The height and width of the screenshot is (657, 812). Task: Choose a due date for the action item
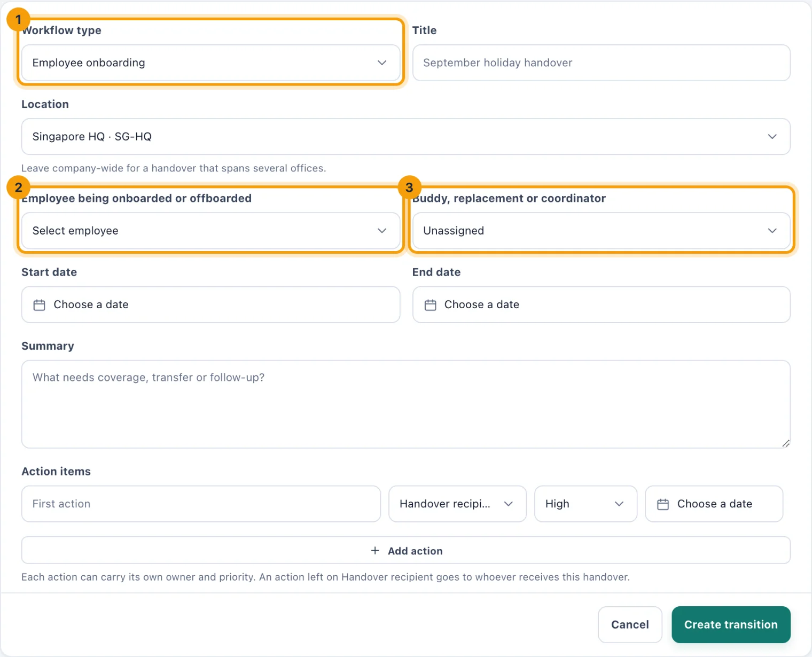[714, 504]
